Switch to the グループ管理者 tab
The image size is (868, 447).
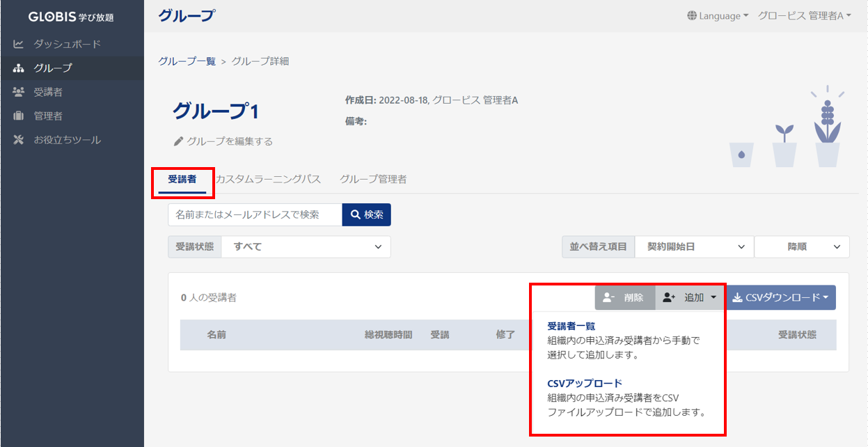coord(373,179)
